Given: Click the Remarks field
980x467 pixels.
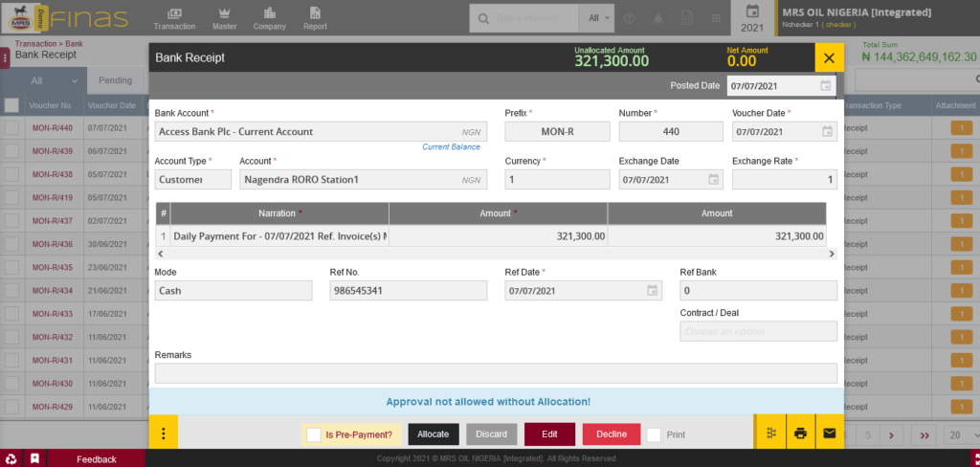Looking at the screenshot, I should point(496,373).
